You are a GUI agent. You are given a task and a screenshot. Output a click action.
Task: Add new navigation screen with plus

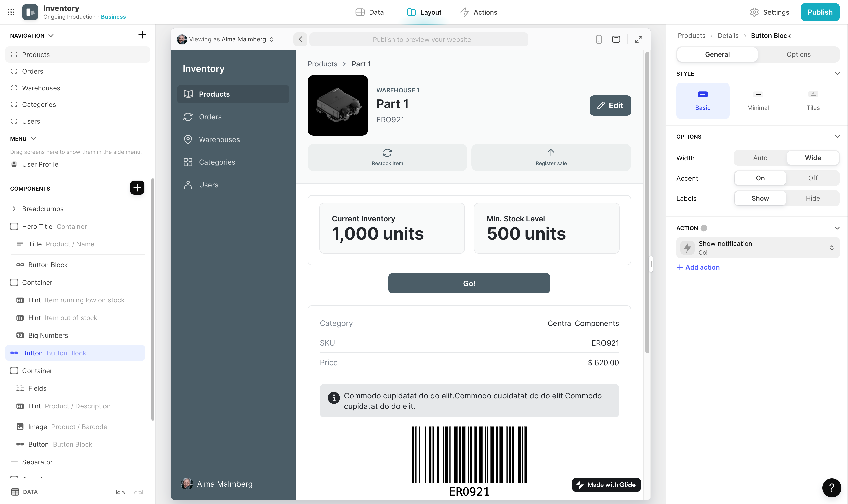click(142, 35)
